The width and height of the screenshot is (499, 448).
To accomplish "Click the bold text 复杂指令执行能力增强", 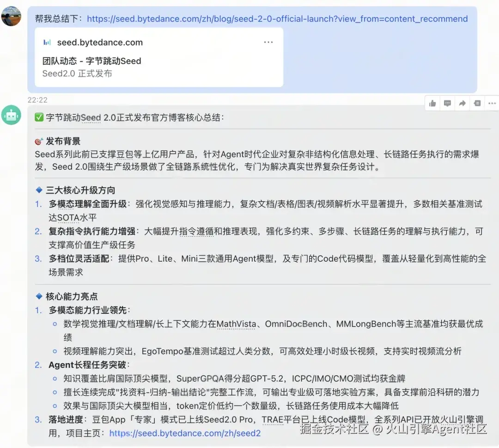I will [x=92, y=232].
